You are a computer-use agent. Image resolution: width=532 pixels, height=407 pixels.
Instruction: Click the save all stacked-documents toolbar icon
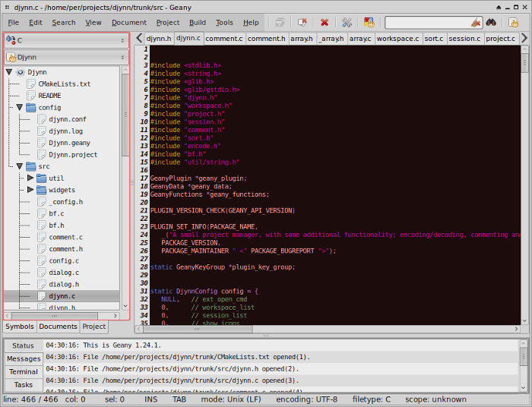[280, 23]
